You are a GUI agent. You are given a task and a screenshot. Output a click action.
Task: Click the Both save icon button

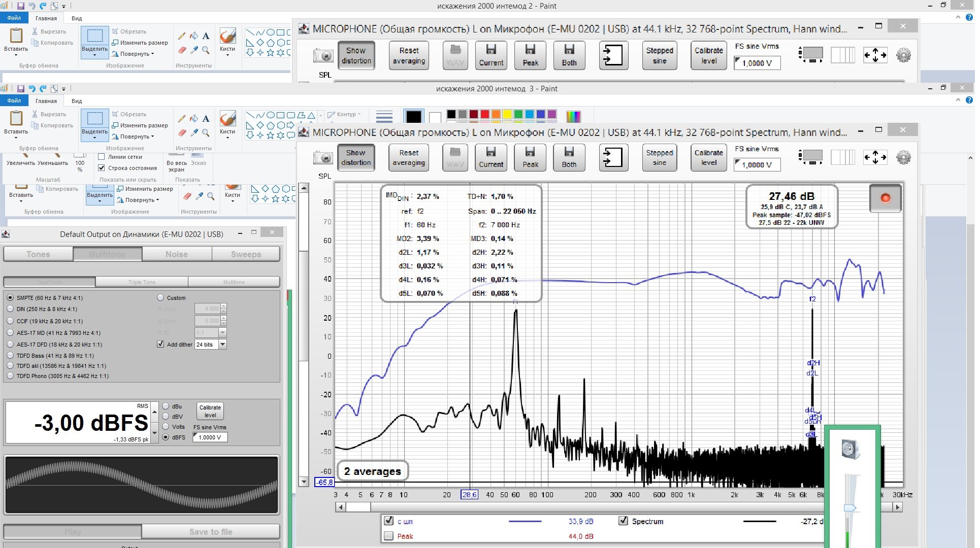tap(569, 158)
